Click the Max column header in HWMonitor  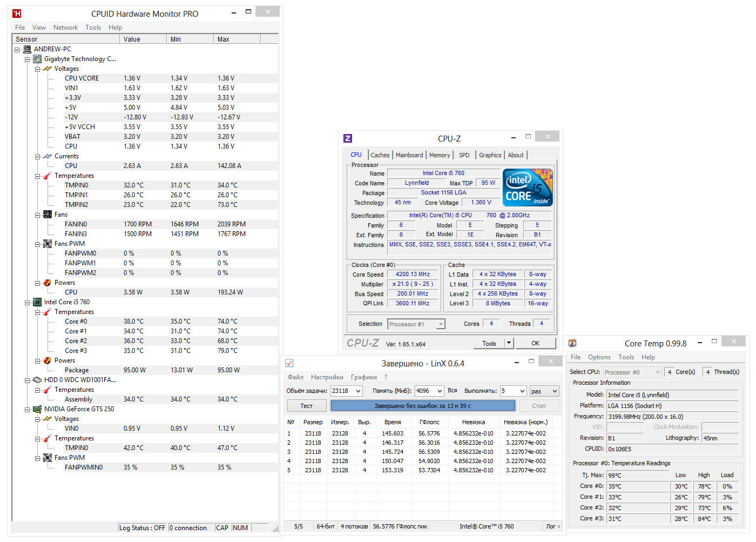(x=237, y=39)
